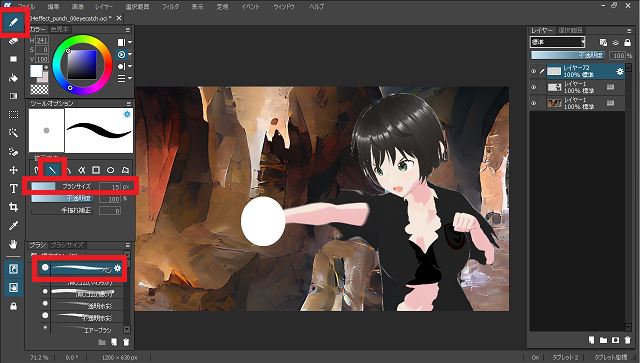Choose polyline correction mode
Viewport: 640px width, 363px height.
(125, 170)
